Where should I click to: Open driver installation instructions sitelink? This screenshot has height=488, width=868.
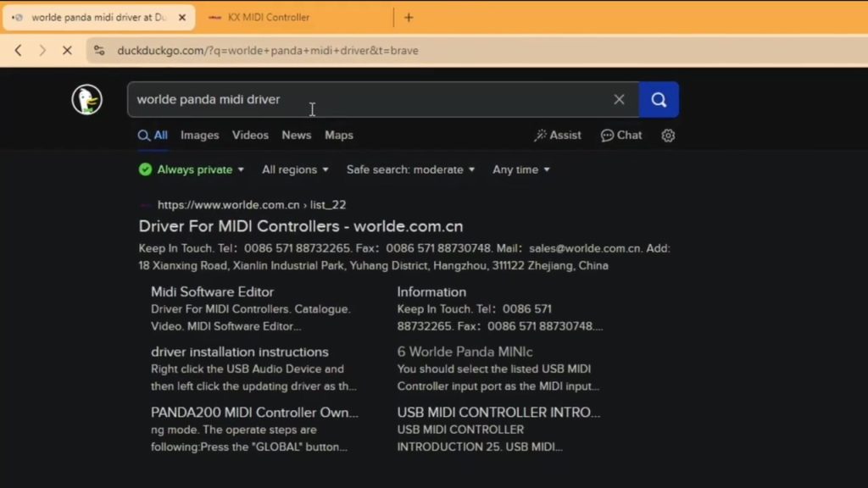pos(240,352)
